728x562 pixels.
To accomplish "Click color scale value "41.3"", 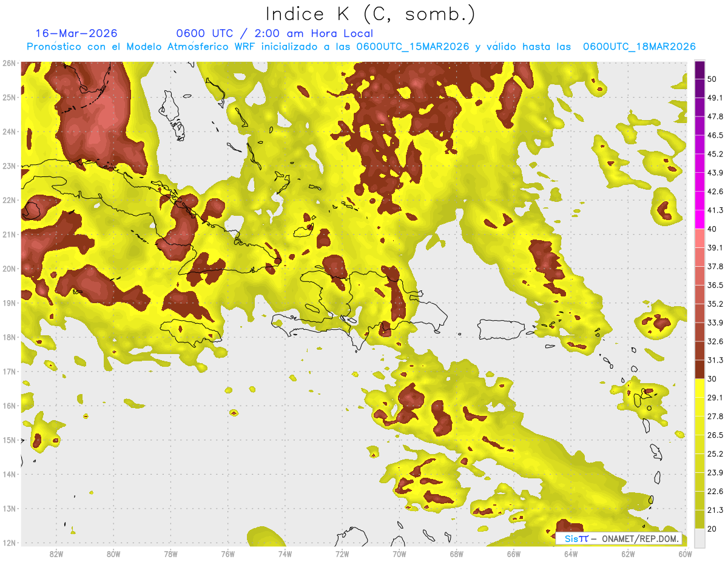I will tap(715, 210).
